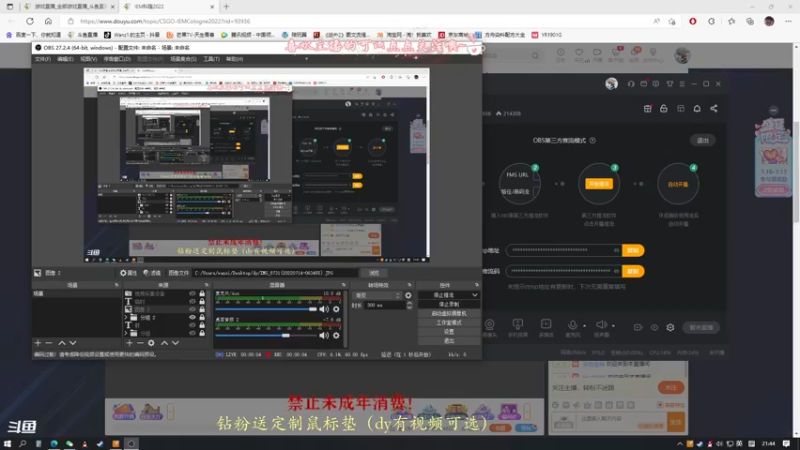Click the camera icon in Douyu streamer tool
The height and width of the screenshot is (450, 800).
(489, 327)
